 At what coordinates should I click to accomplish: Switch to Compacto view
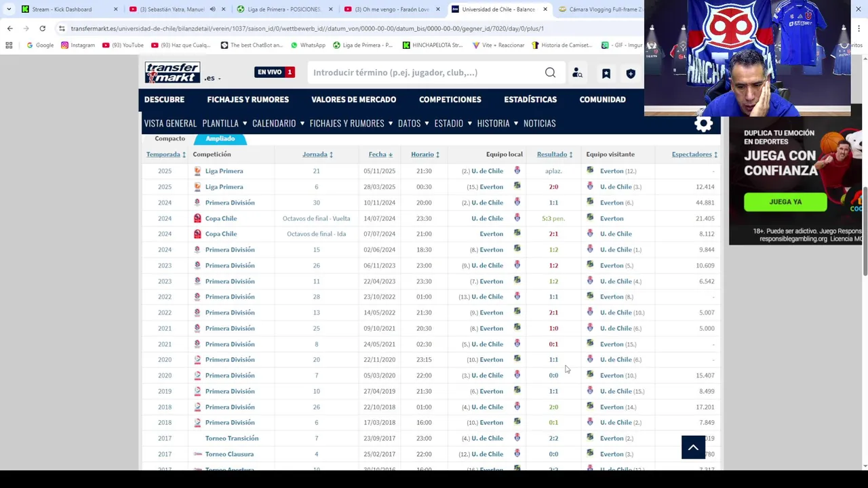(170, 138)
